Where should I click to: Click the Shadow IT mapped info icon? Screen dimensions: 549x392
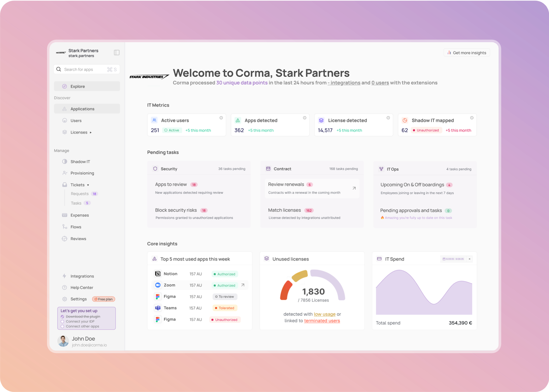(x=472, y=118)
